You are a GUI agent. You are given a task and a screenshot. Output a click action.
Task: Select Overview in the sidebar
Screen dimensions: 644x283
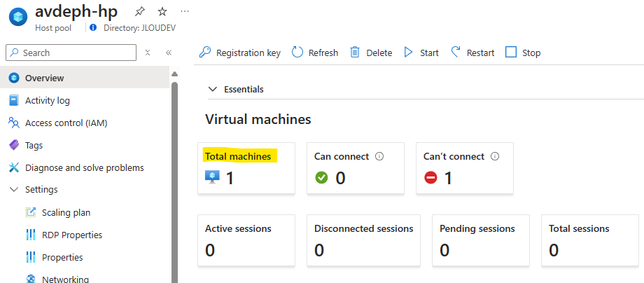[x=85, y=78]
